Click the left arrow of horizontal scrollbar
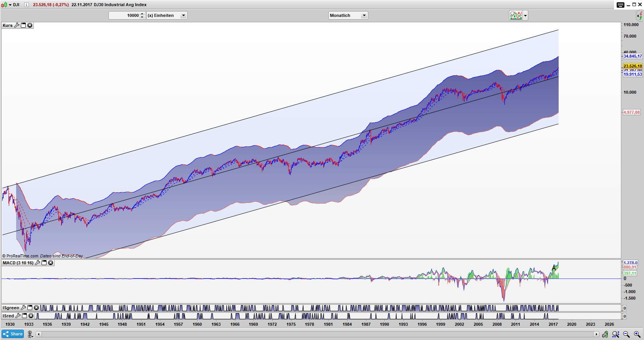The image size is (644, 340). [x=39, y=334]
